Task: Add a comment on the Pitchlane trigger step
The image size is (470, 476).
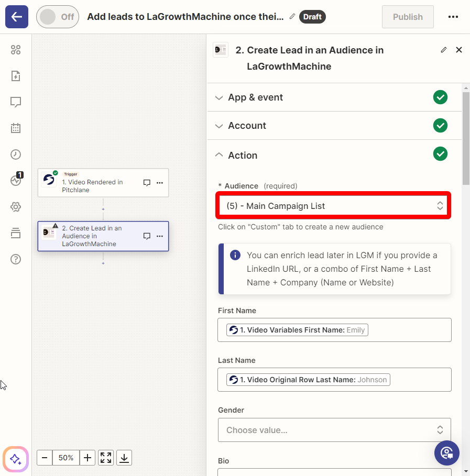Action: 147,183
